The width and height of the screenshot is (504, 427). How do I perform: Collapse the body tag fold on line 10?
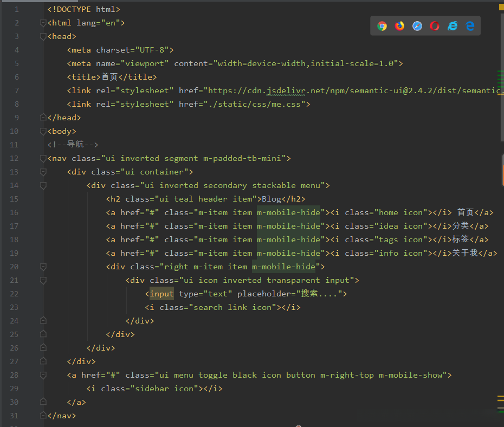(43, 131)
